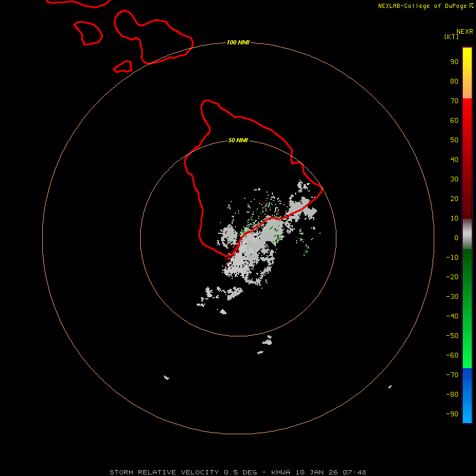The height and width of the screenshot is (476, 476).
Task: Click the 40 value on velocity scale
Action: (x=454, y=159)
